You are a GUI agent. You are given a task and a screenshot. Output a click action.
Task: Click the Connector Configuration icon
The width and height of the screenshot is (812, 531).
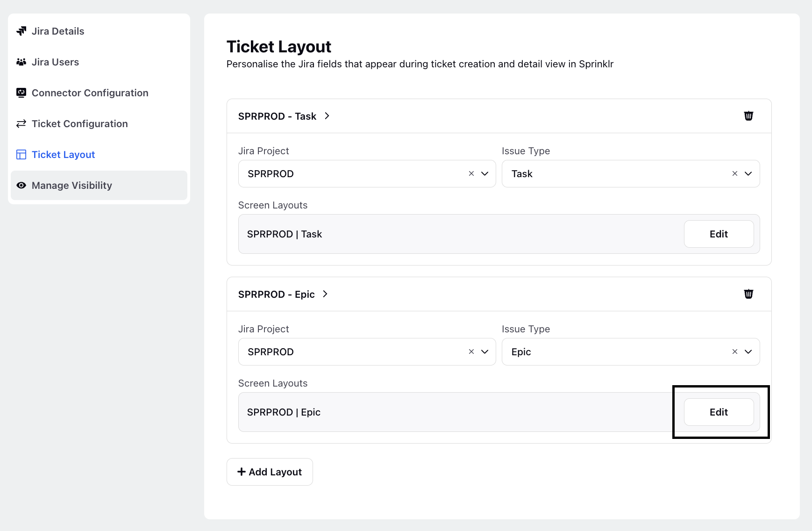coord(21,93)
